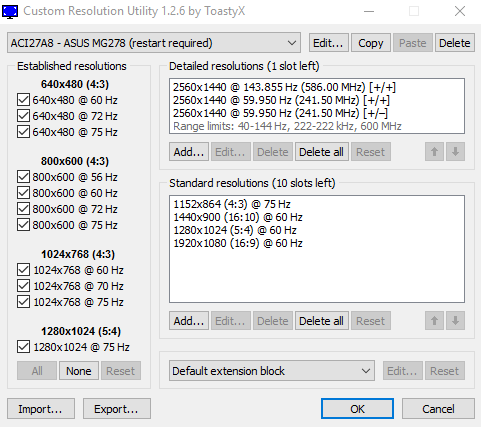Move detailed resolution up with arrow
The image size is (481, 427).
(434, 152)
